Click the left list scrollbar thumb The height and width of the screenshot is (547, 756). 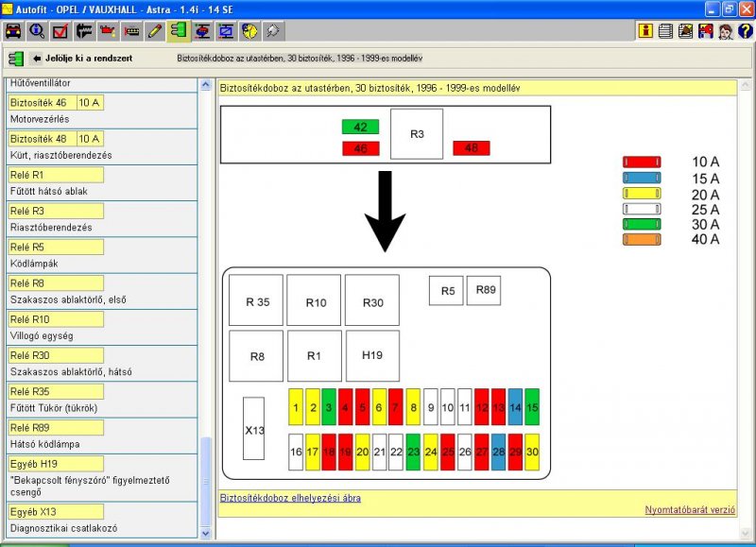coord(205,482)
